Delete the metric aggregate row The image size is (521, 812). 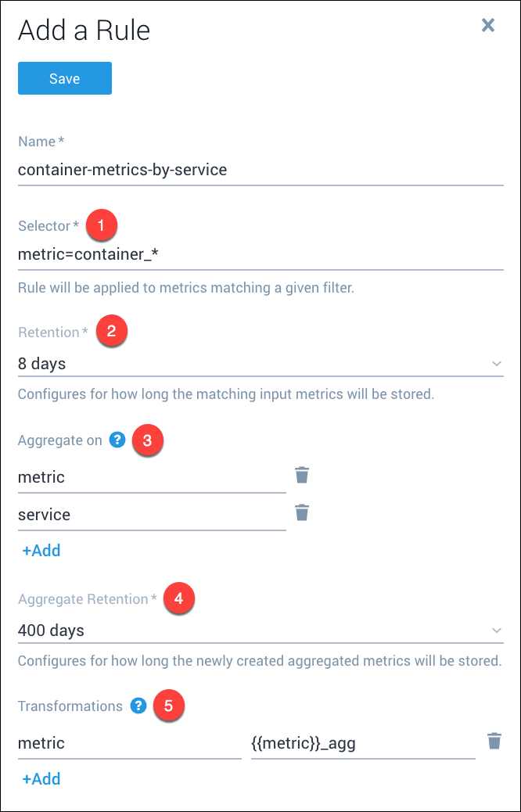click(302, 476)
